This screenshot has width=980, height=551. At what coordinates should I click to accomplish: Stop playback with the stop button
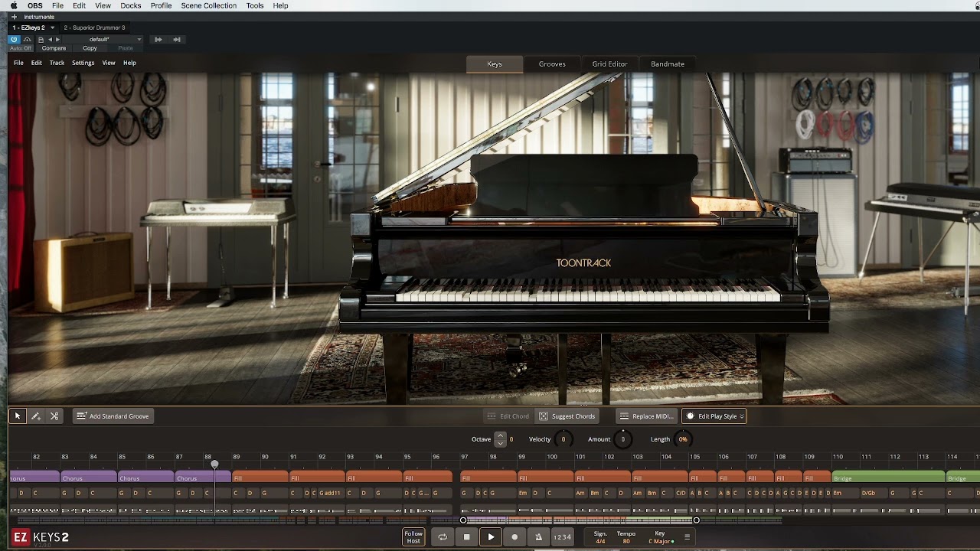[x=466, y=537]
